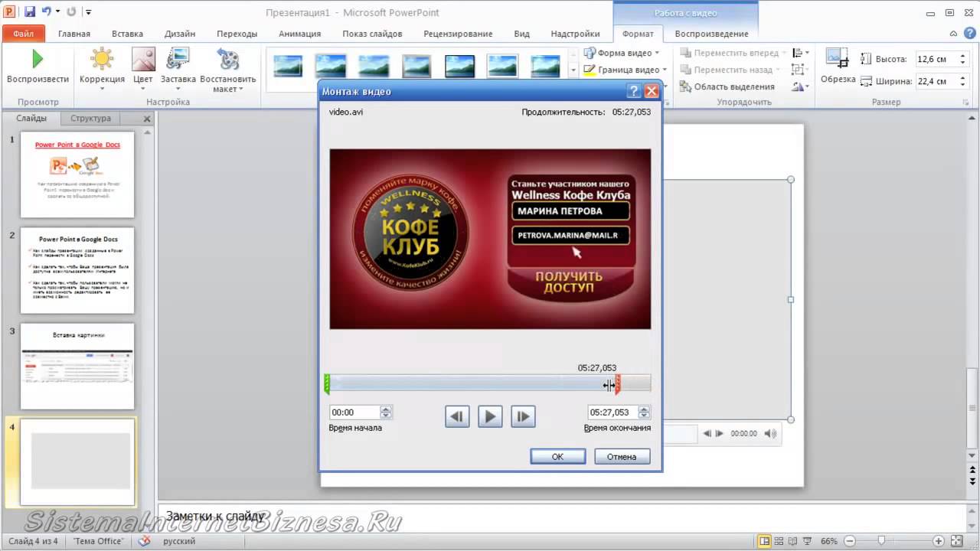Switch to the Анимация tab
Viewport: 980px width, 551px height.
coord(300,34)
